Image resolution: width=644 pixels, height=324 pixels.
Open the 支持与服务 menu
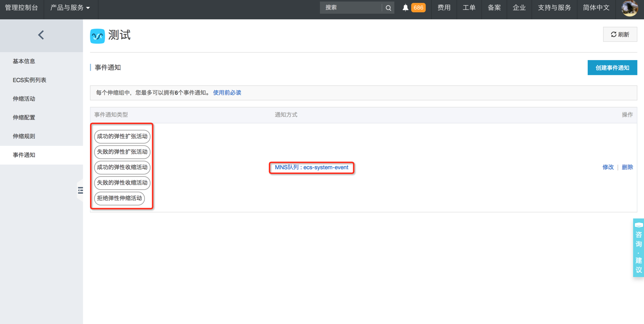554,8
